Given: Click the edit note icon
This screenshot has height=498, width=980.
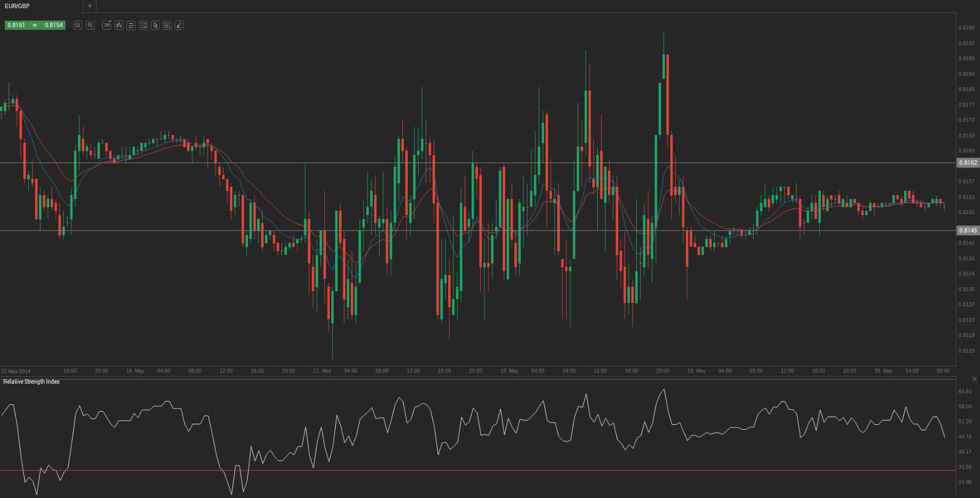Looking at the screenshot, I should 167,25.
